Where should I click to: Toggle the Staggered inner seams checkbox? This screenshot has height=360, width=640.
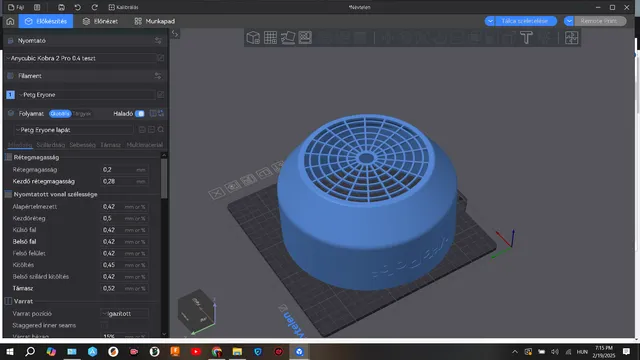[104, 325]
